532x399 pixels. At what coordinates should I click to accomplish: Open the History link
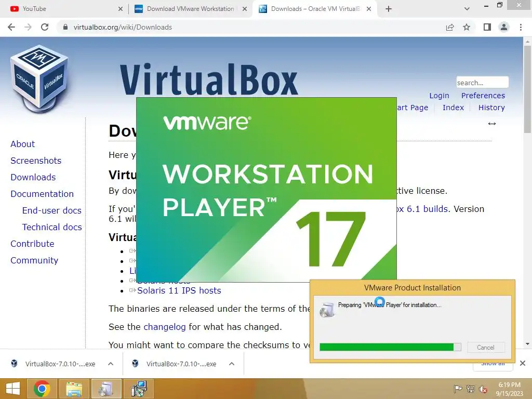click(491, 108)
